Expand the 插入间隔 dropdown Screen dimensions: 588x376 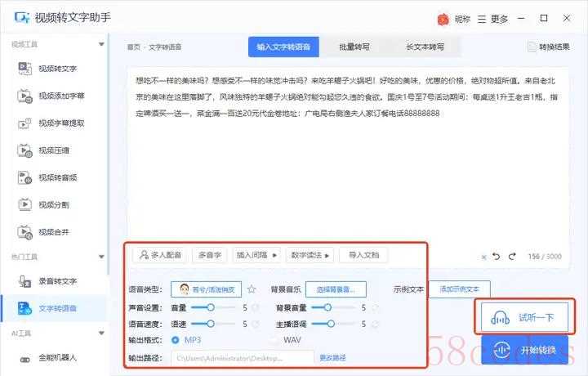[x=256, y=255]
